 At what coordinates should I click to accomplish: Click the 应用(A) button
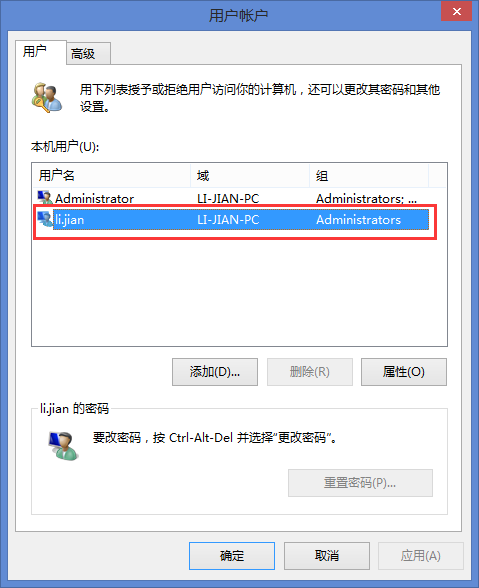coord(421,556)
